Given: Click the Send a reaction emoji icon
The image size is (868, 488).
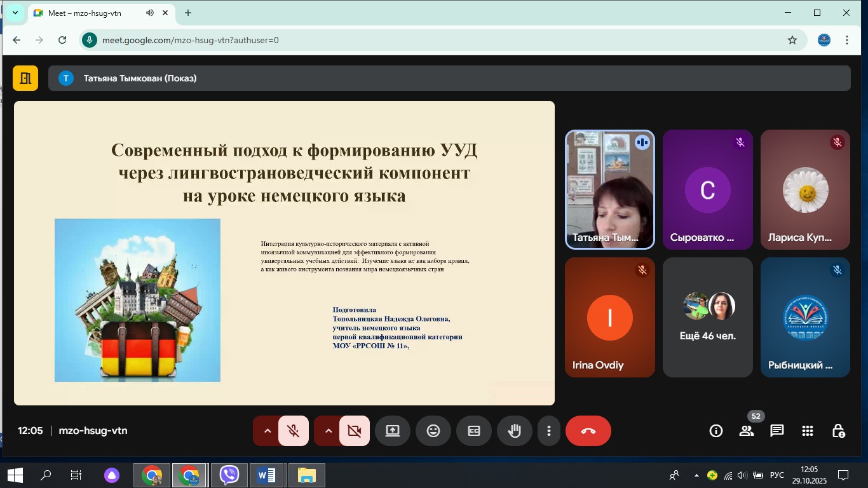Looking at the screenshot, I should 433,431.
